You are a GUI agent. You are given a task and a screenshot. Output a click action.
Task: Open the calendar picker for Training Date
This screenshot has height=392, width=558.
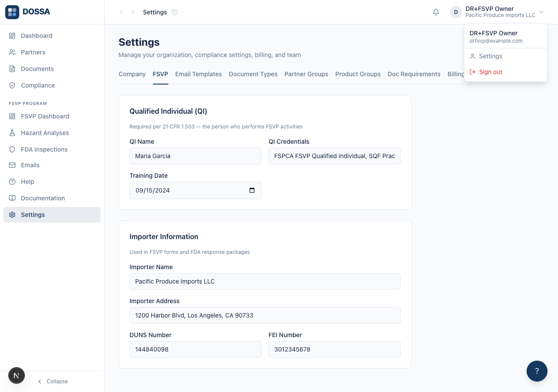click(252, 190)
